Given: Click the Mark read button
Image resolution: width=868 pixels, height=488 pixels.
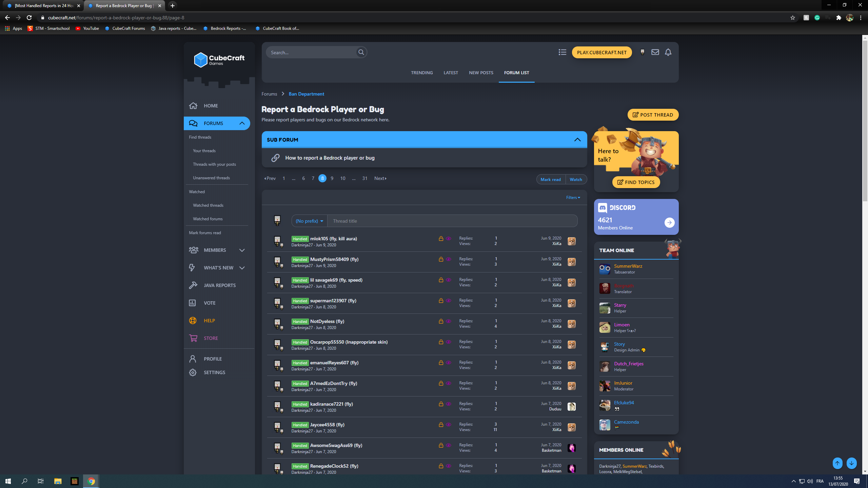Looking at the screenshot, I should tap(550, 179).
